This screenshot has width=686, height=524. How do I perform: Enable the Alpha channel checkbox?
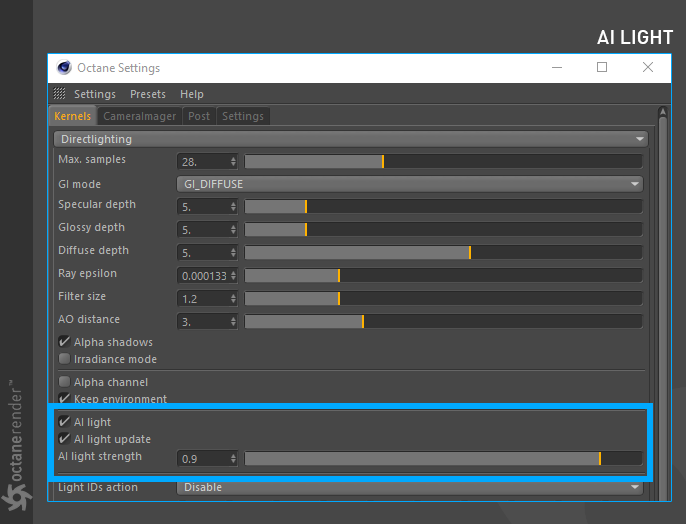(x=64, y=382)
